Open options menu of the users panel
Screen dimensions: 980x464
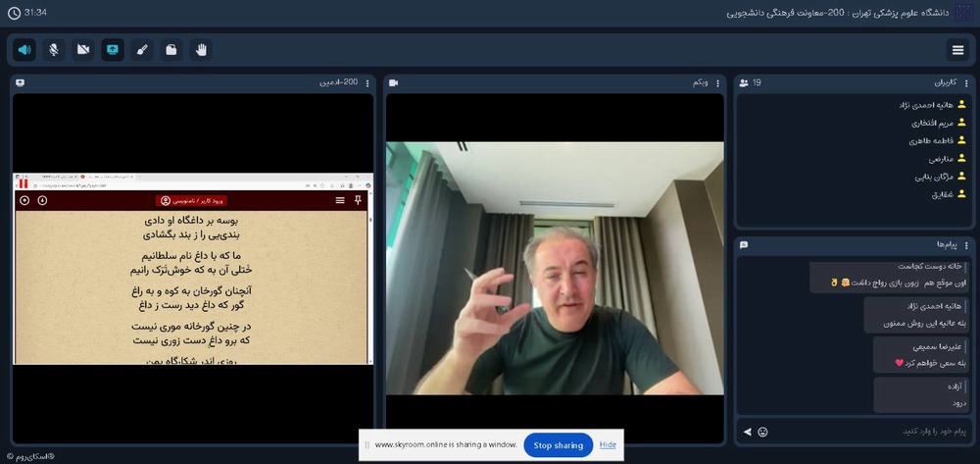[x=968, y=83]
